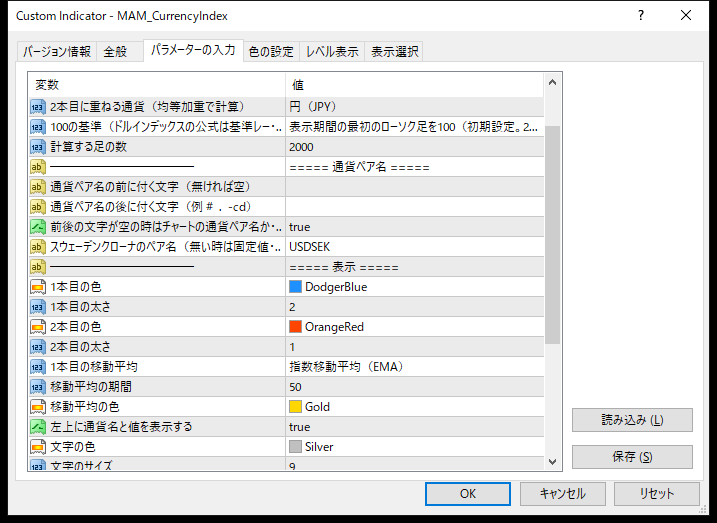Image resolution: width=717 pixels, height=523 pixels.
Task: Click the integer icon beside 1本目の太さ
Action: pos(38,307)
